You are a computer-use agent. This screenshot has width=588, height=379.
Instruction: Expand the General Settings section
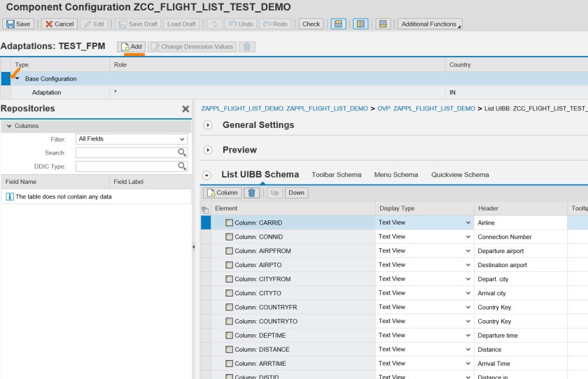(208, 125)
